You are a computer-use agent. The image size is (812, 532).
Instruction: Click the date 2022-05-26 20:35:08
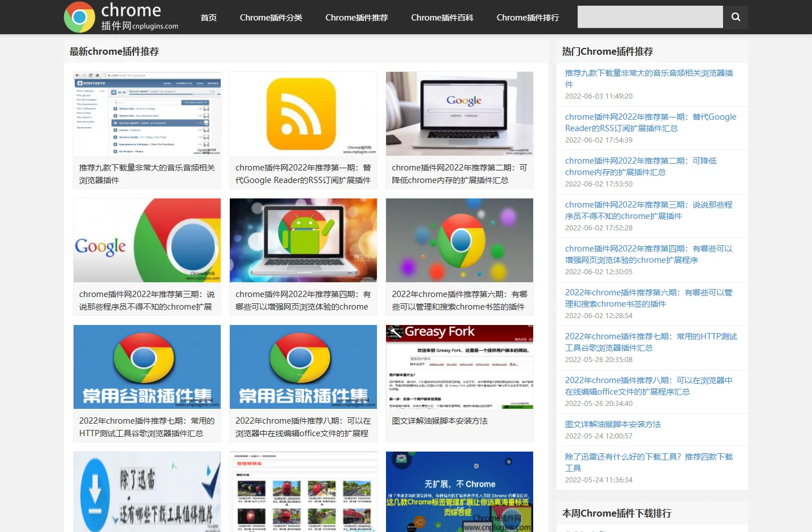coord(599,360)
